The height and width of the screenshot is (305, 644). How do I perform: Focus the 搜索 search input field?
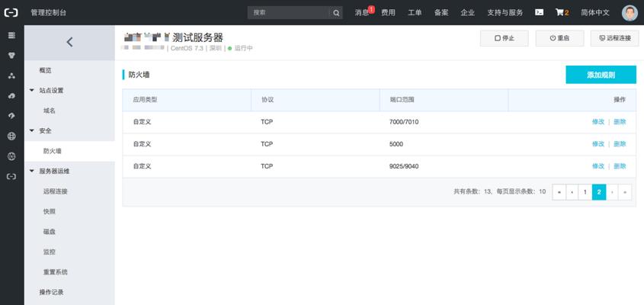[x=288, y=13]
